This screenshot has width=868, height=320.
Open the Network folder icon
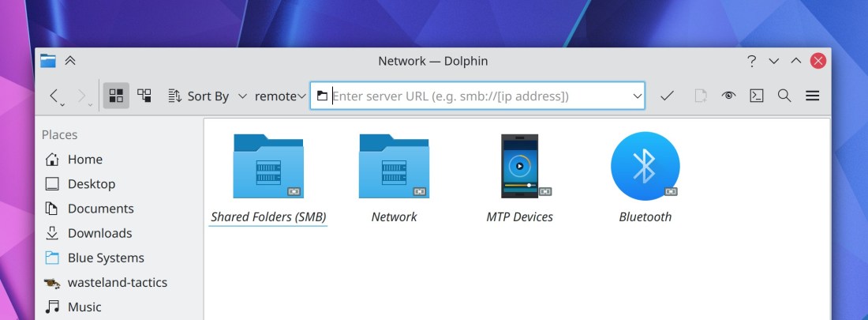point(394,168)
